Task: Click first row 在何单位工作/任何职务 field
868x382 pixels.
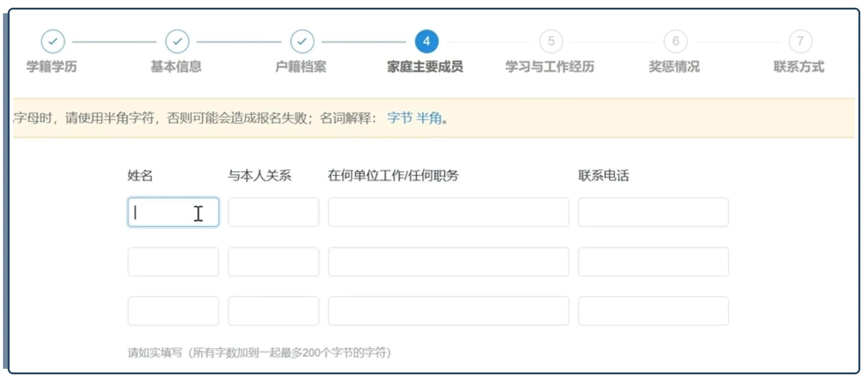Action: (448, 212)
